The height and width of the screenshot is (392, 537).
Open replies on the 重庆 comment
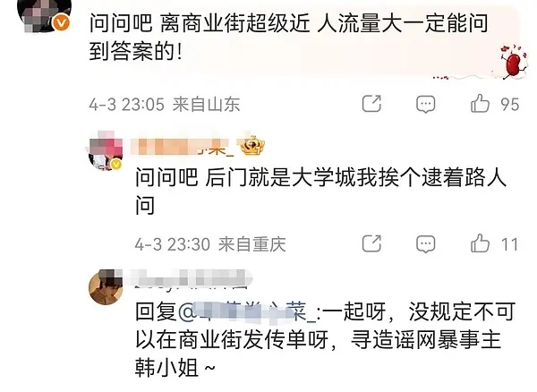(426, 244)
